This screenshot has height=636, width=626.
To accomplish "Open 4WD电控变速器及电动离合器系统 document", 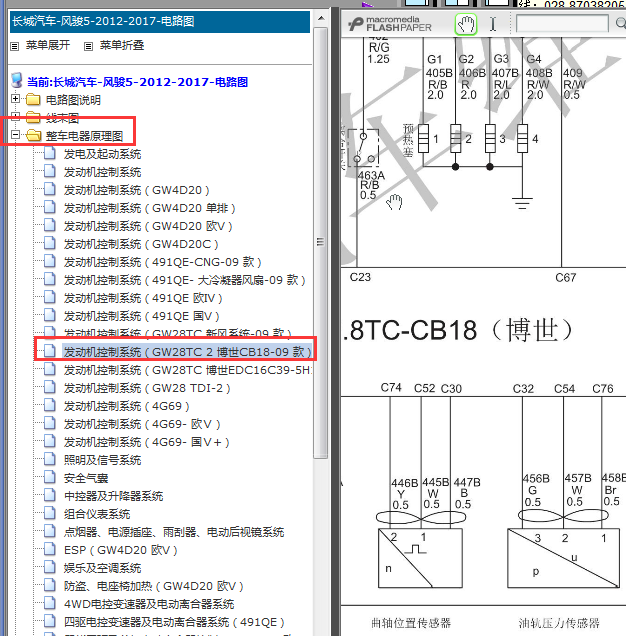I will (x=149, y=604).
